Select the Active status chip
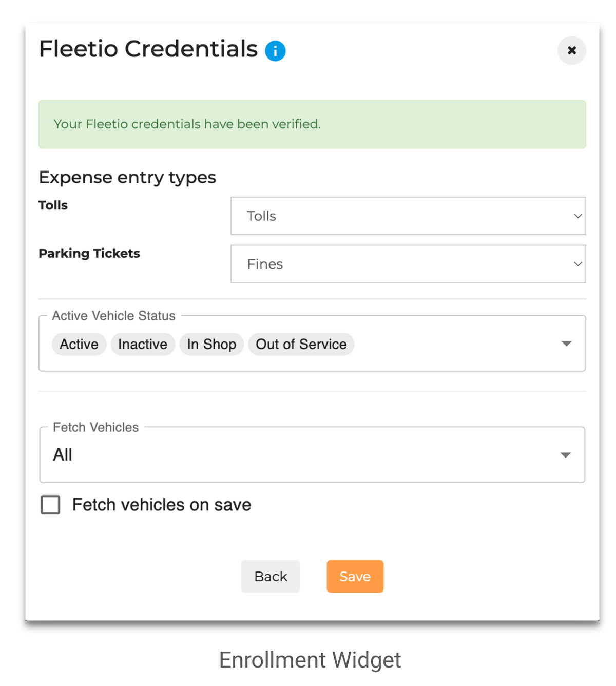The width and height of the screenshot is (616, 686). [79, 344]
